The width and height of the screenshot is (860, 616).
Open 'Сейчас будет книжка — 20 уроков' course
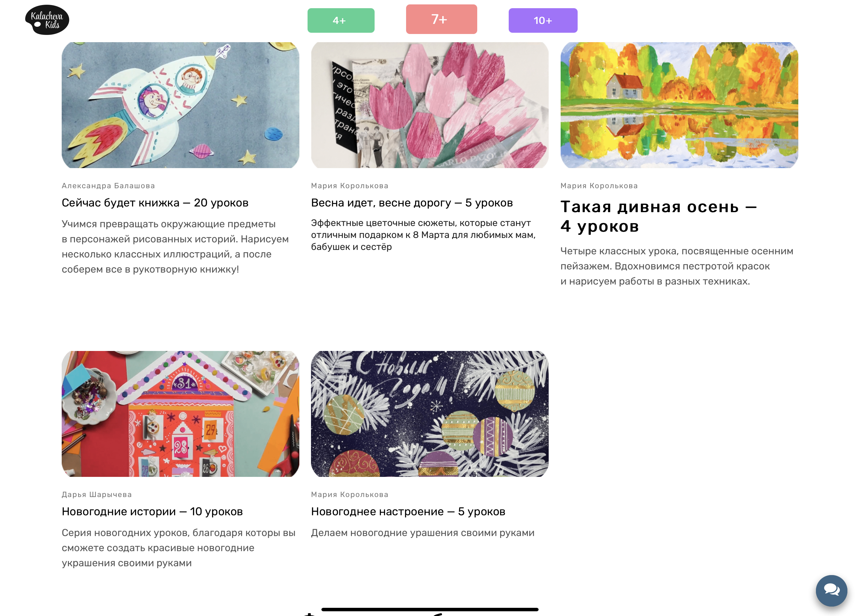pos(155,203)
